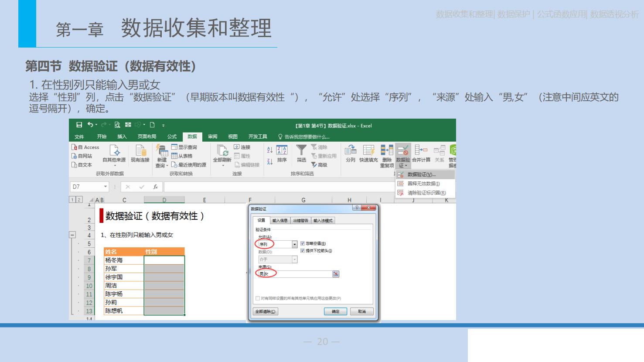The height and width of the screenshot is (362, 644).
Task: Click the 确定 button in dialog
Action: point(335,311)
